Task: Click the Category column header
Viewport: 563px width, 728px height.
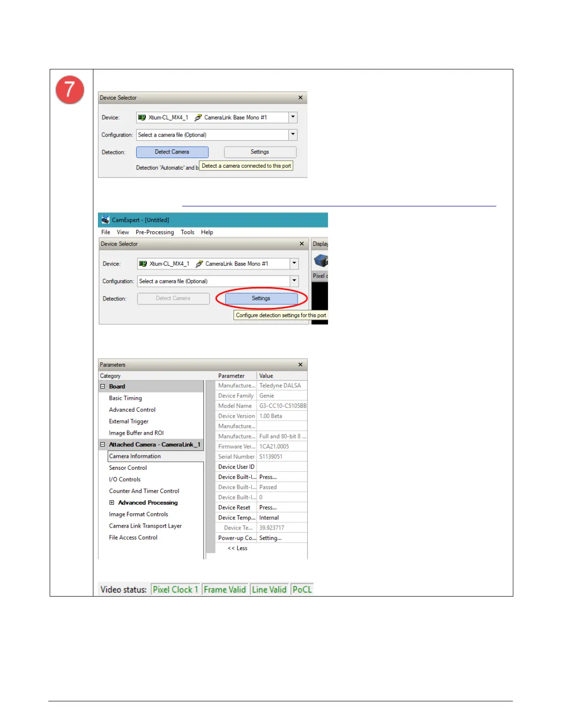Action: click(110, 375)
